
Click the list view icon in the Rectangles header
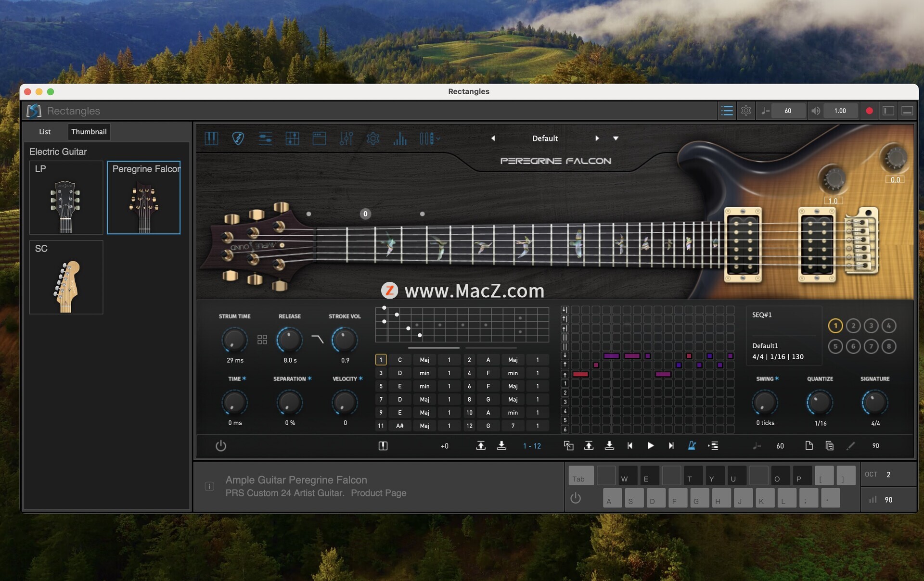click(727, 111)
